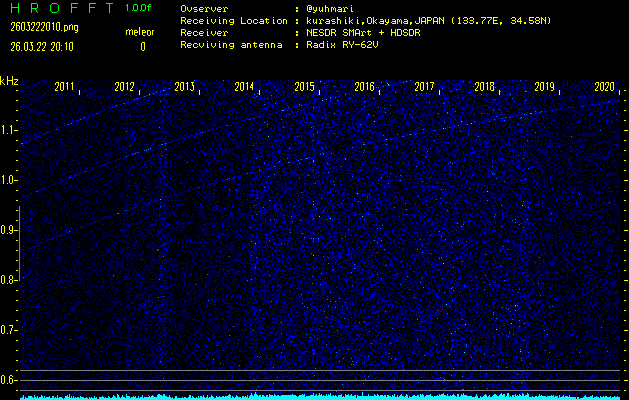This screenshot has width=629, height=400.
Task: Pick the 2020 time marker
Action: (x=604, y=87)
